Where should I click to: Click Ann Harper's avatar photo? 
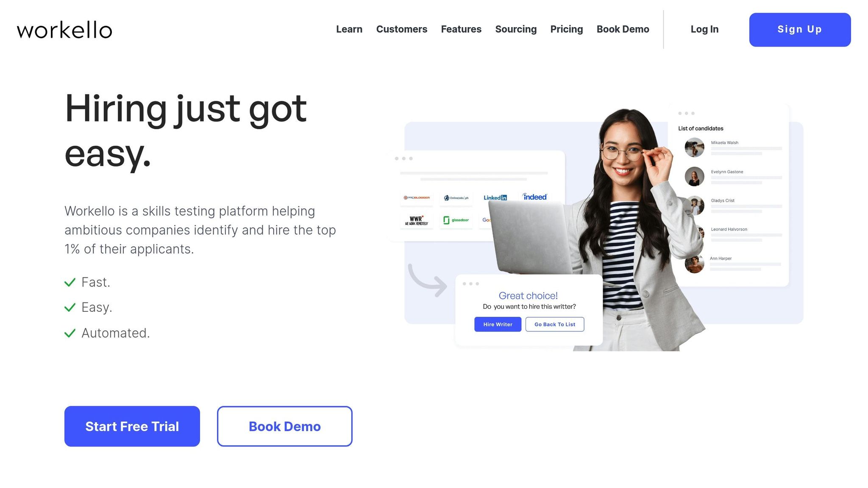tap(694, 263)
